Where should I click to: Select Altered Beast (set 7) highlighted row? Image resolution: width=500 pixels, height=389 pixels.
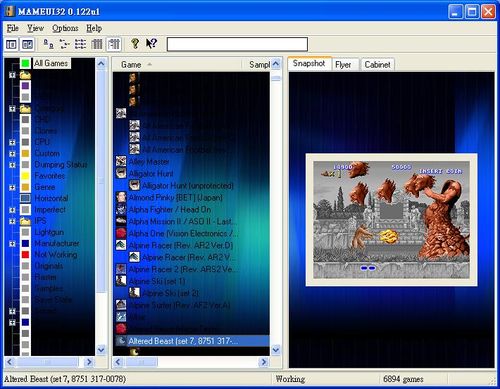pyautogui.click(x=191, y=341)
